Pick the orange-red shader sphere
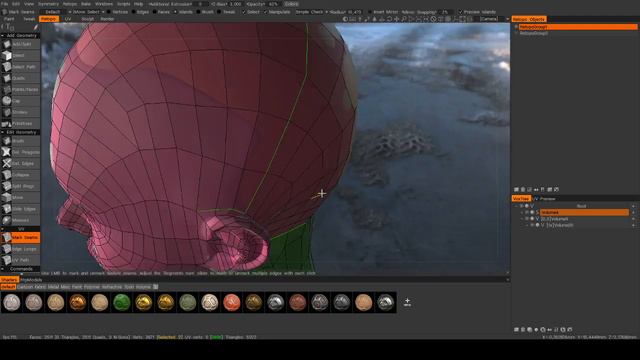The width and height of the screenshot is (640, 360). coord(231,302)
